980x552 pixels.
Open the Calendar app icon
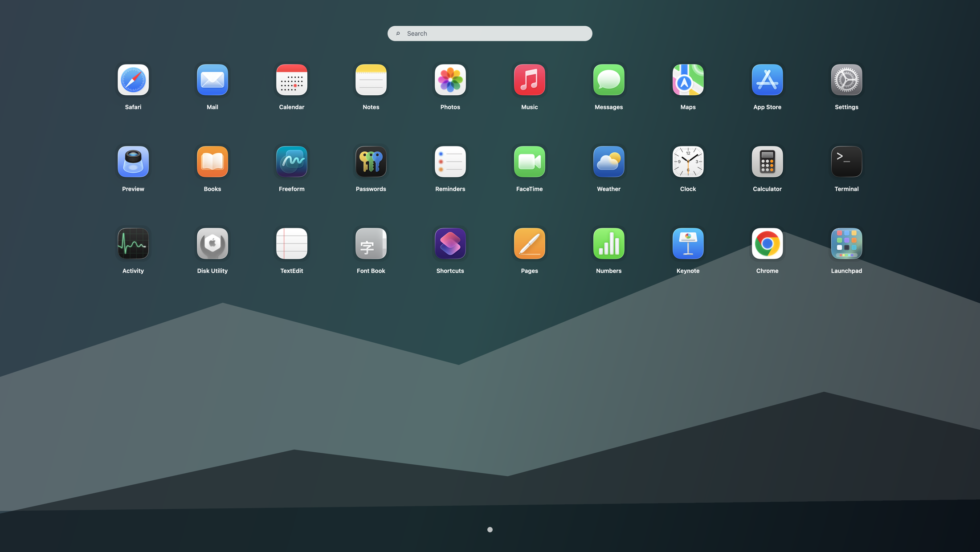pyautogui.click(x=292, y=80)
